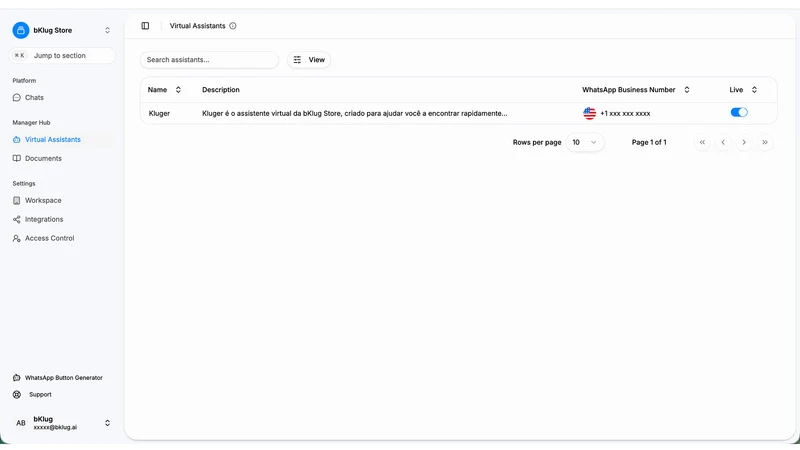
Task: Go to the next page arrow
Action: [x=744, y=142]
